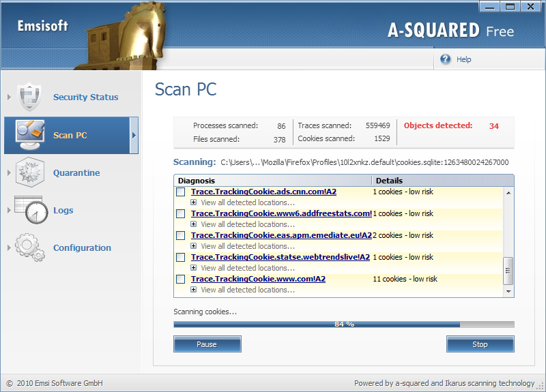546x392 pixels.
Task: Click the Scan PC monitor icon
Action: 30,135
